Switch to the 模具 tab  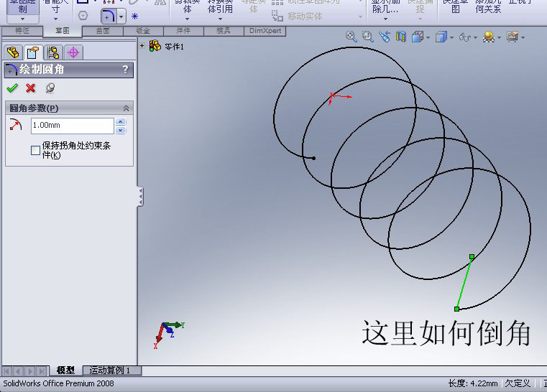(x=224, y=31)
